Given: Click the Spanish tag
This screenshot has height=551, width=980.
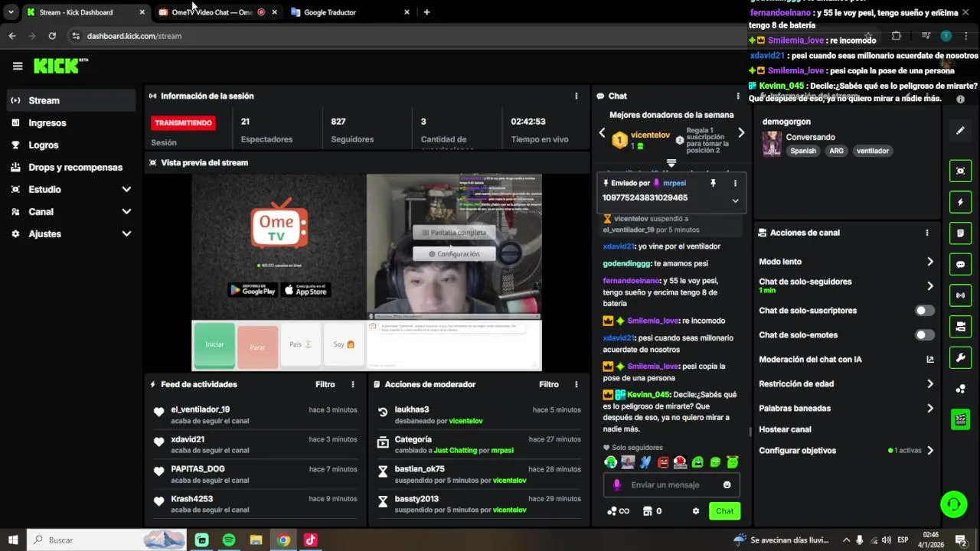Looking at the screenshot, I should tap(803, 151).
